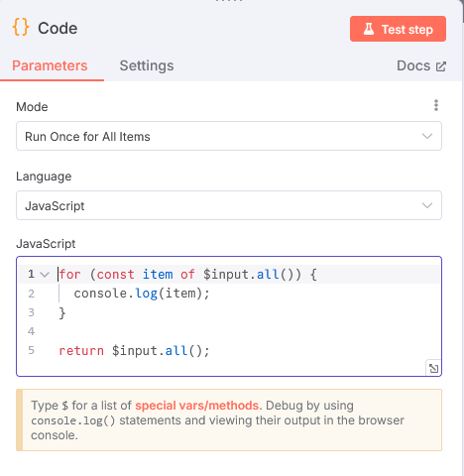Viewport: 464px width, 476px height.
Task: Click the Code node curly braces icon
Action: pos(21,27)
